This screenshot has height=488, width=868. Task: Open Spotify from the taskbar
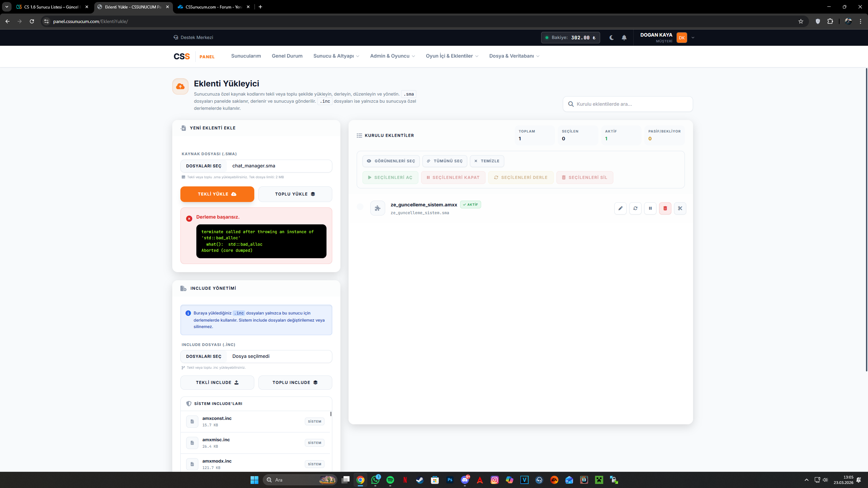click(390, 480)
